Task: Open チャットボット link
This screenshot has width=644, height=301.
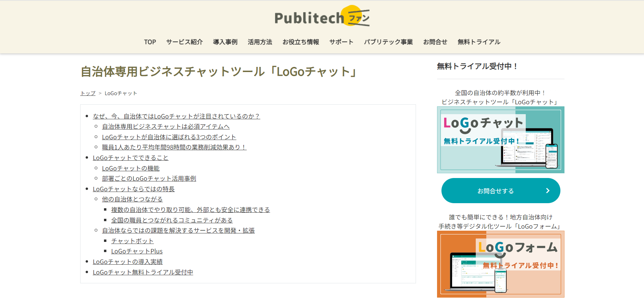Action: [133, 241]
